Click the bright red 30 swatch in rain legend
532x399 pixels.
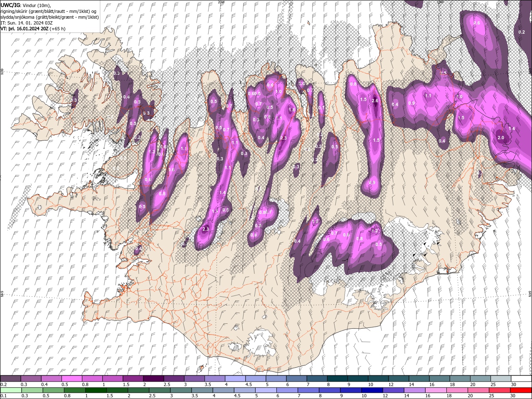click(521, 390)
